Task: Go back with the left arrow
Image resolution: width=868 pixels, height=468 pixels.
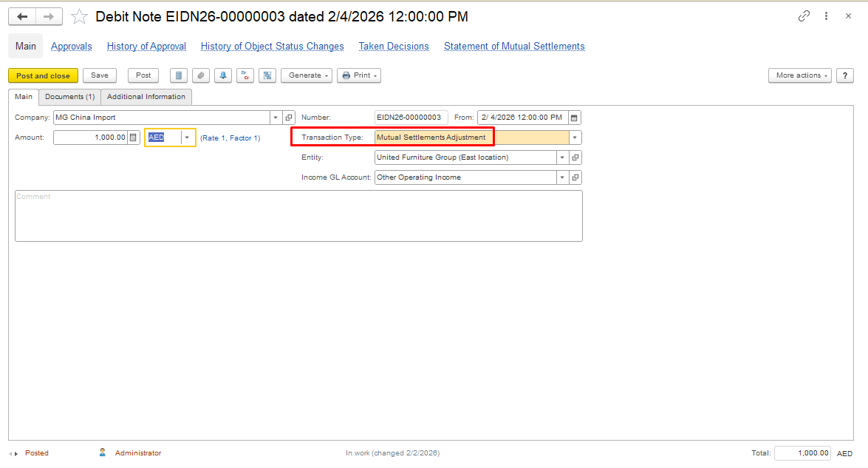Action: coord(22,16)
